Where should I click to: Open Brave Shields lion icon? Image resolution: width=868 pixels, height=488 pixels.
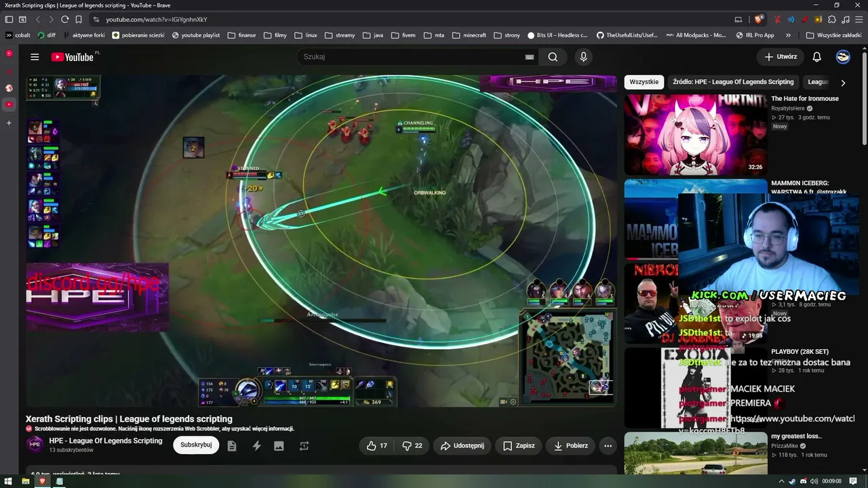pos(758,19)
